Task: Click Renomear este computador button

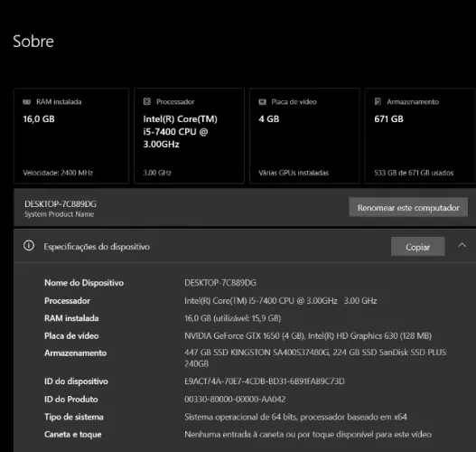Action: click(408, 207)
